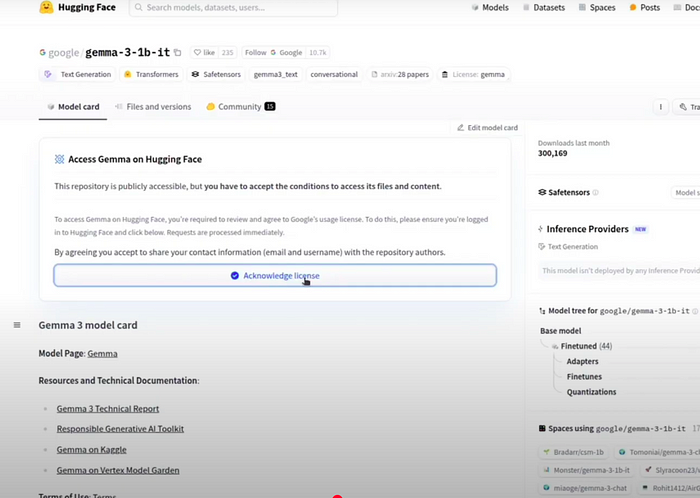Click the Access Gemma gear icon
The width and height of the screenshot is (700, 498).
[x=59, y=159]
